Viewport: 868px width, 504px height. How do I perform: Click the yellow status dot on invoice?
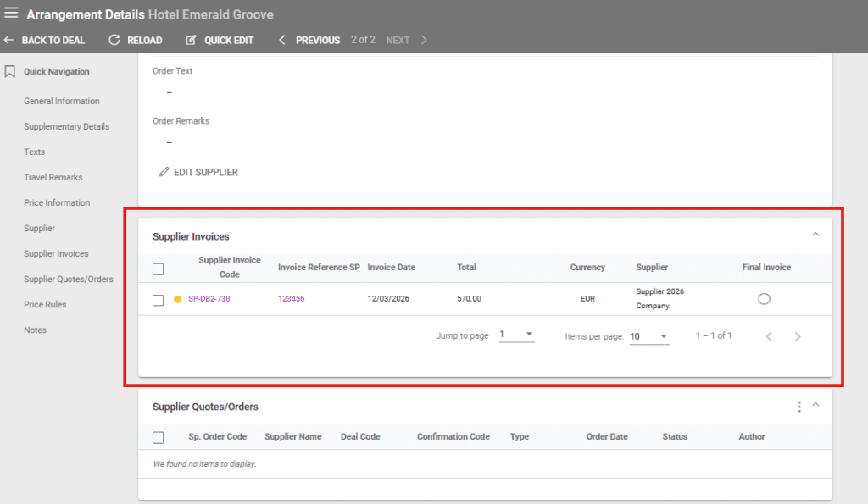click(177, 299)
